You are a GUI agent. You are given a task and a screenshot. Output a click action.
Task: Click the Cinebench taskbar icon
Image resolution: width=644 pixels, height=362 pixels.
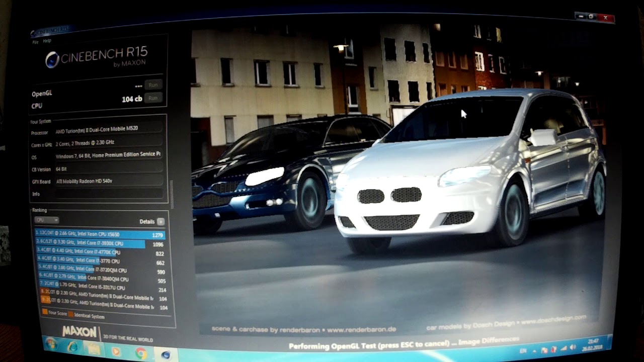(165, 355)
